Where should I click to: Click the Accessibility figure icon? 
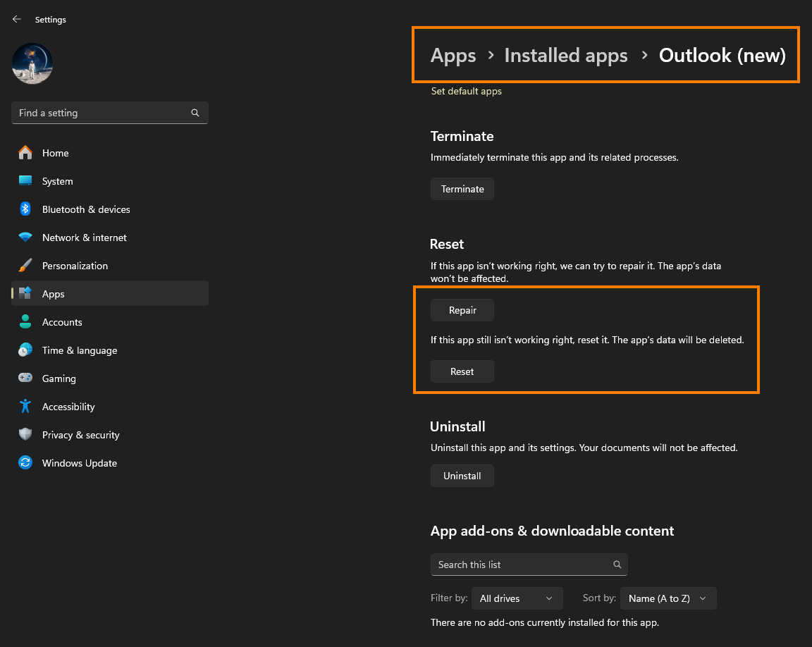point(25,407)
